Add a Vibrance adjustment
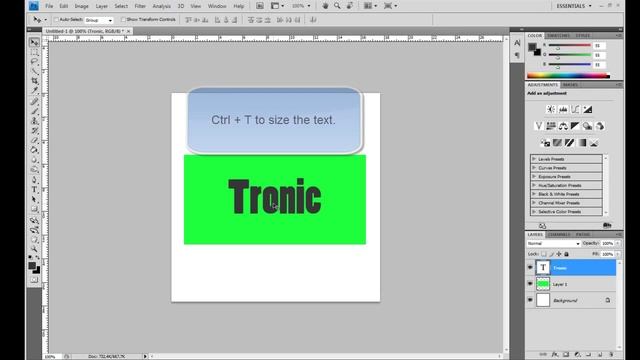Image resolution: width=640 pixels, height=360 pixels. pos(538,126)
